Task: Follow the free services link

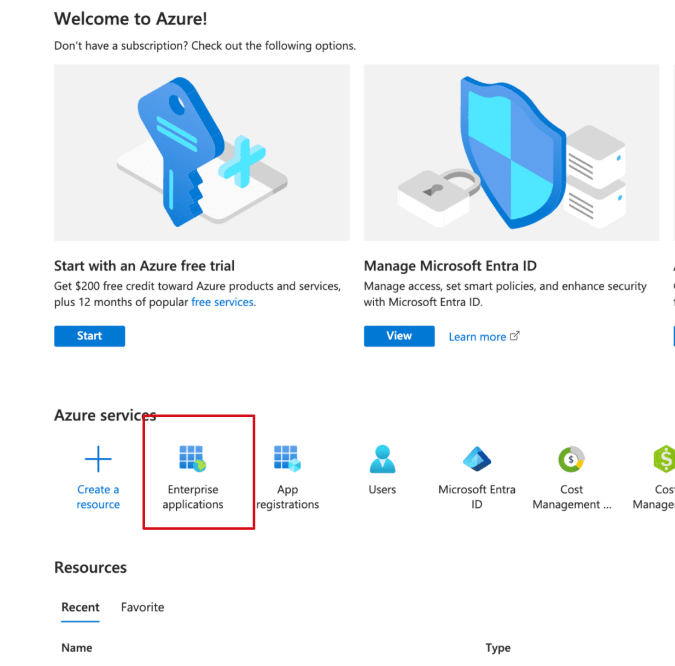Action: 222,302
